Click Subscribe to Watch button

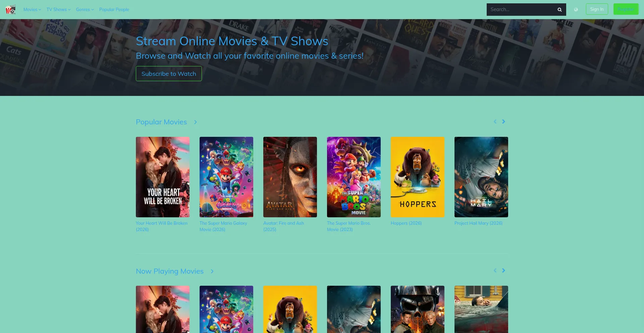(x=169, y=73)
